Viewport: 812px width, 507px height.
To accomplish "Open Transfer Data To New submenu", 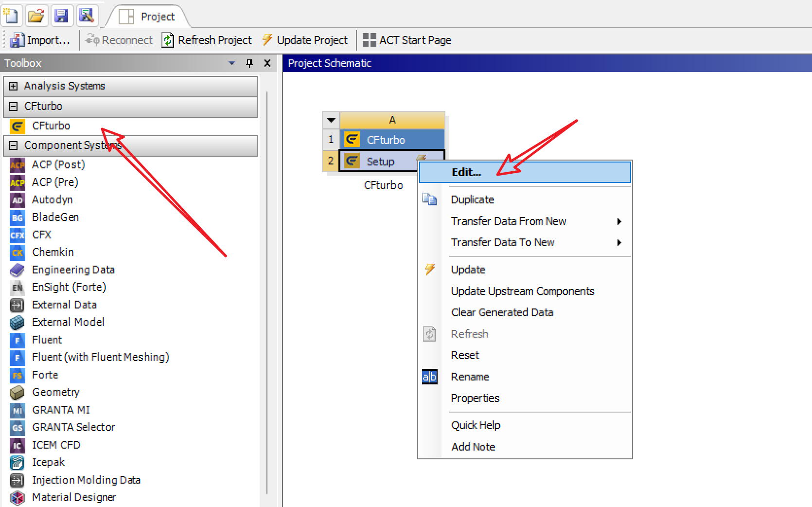I will pyautogui.click(x=503, y=242).
